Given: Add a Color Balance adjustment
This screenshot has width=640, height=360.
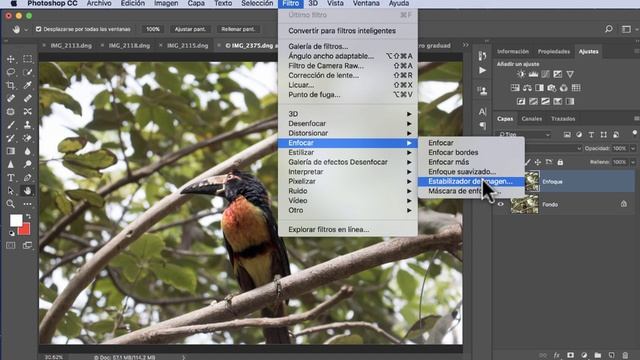Looking at the screenshot, I should (x=527, y=88).
